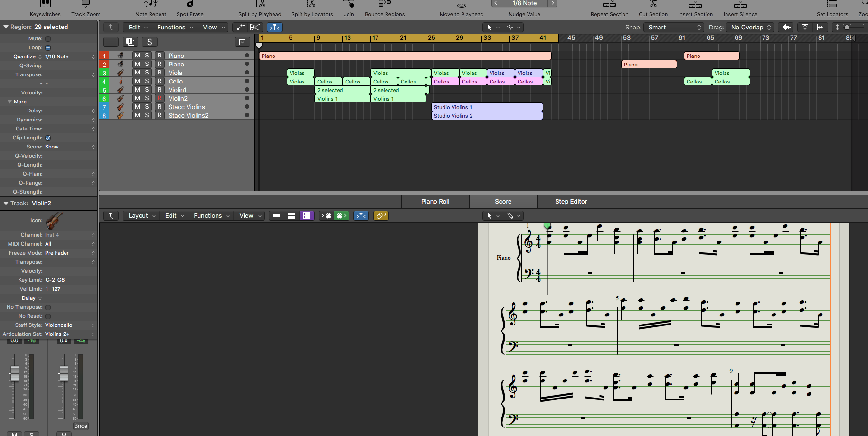Select the page view button in Score editor

pos(307,216)
